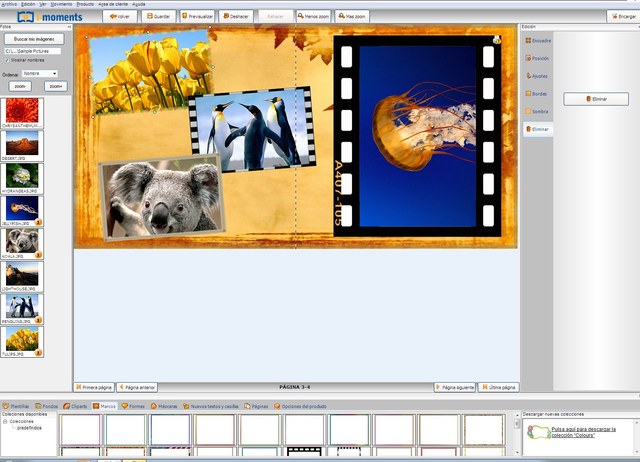
Task: Select the Sombra editing option
Action: pos(538,111)
